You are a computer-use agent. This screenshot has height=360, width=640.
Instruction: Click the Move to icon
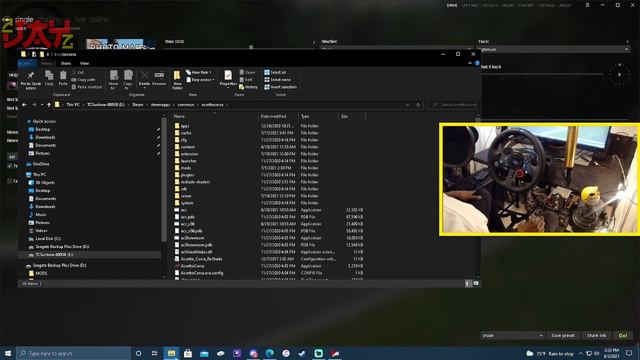(x=113, y=80)
